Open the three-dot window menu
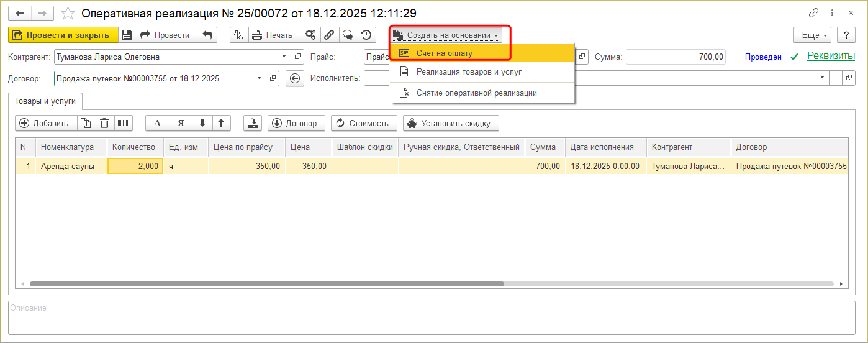The image size is (868, 343). [x=833, y=12]
